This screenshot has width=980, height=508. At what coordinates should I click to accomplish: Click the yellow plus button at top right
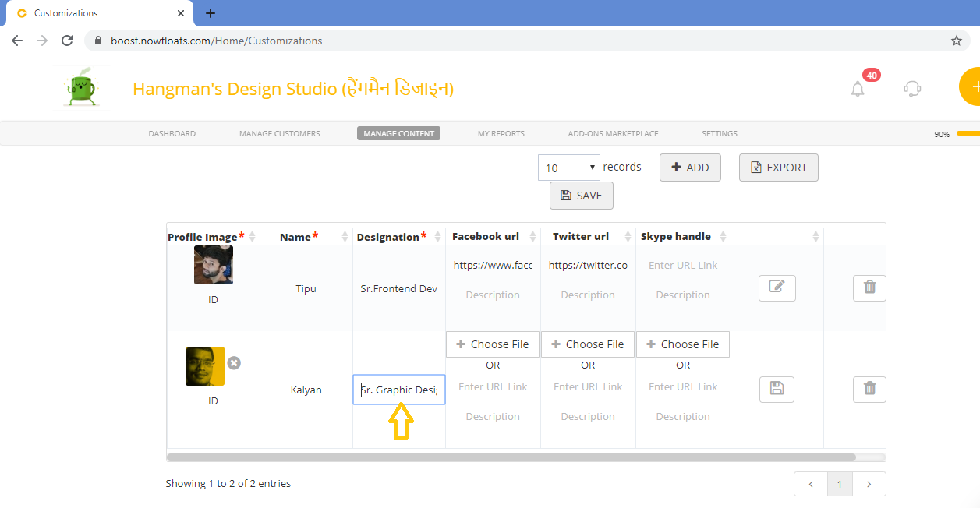(x=970, y=86)
